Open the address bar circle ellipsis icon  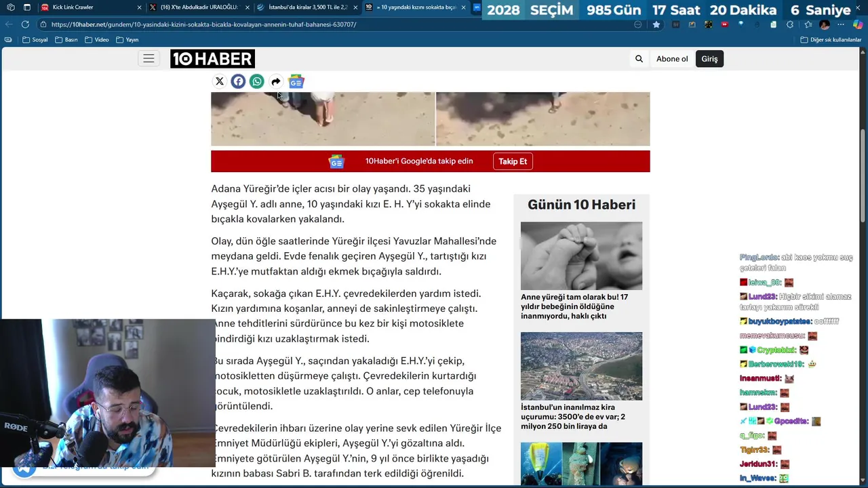[638, 24]
